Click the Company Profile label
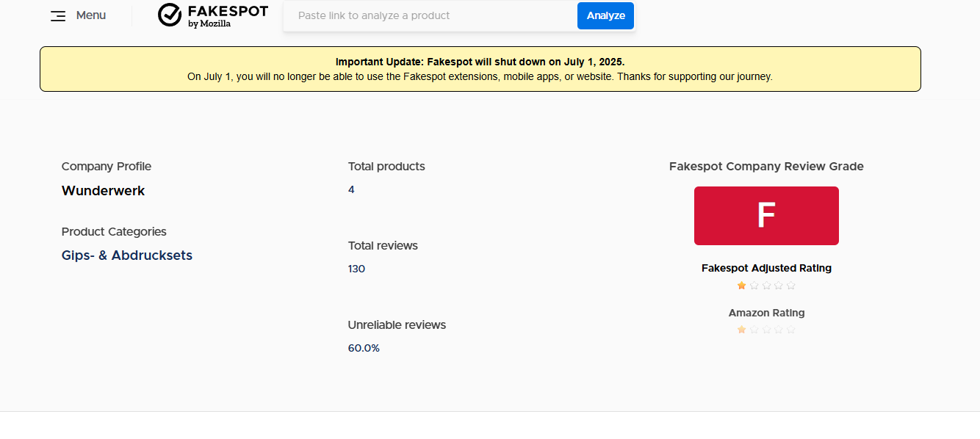The image size is (980, 439). [x=107, y=167]
